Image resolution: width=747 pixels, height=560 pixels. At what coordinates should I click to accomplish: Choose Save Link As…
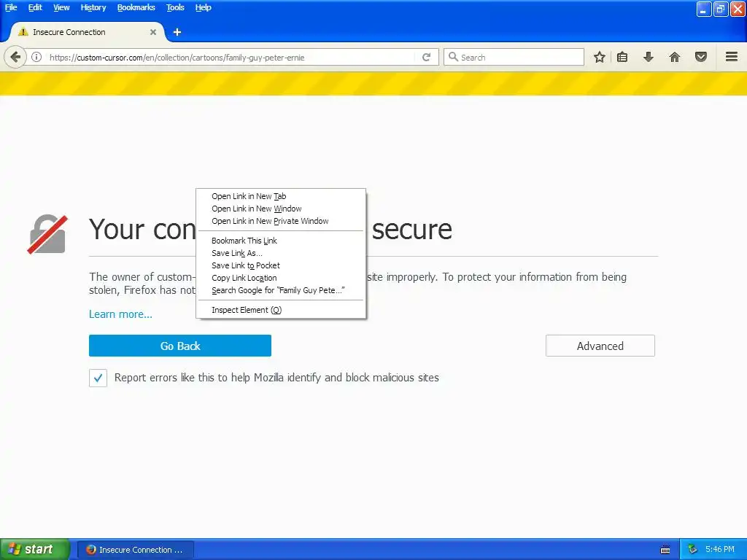tap(281, 253)
